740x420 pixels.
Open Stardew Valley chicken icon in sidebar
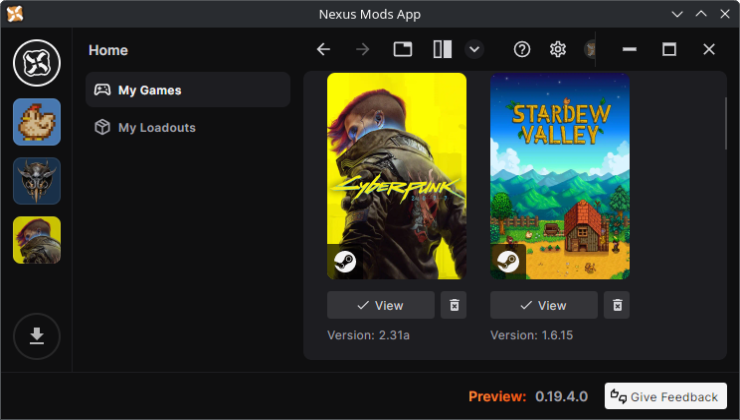(x=36, y=122)
